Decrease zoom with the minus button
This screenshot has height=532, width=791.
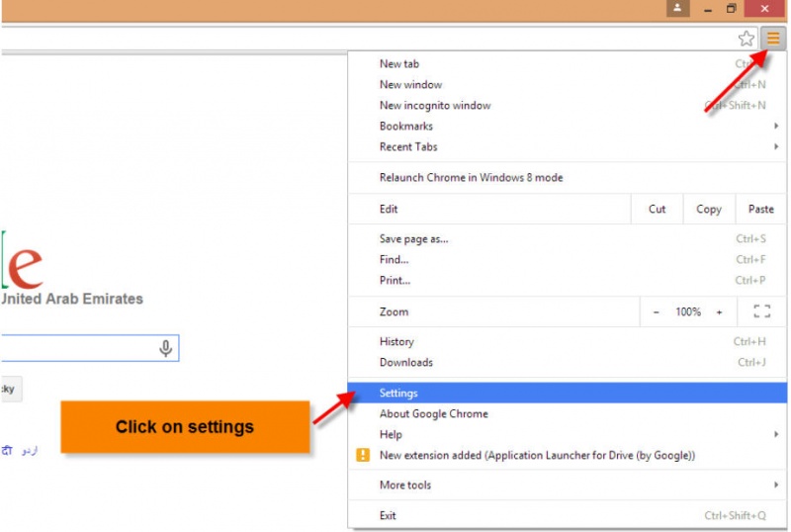click(x=656, y=312)
